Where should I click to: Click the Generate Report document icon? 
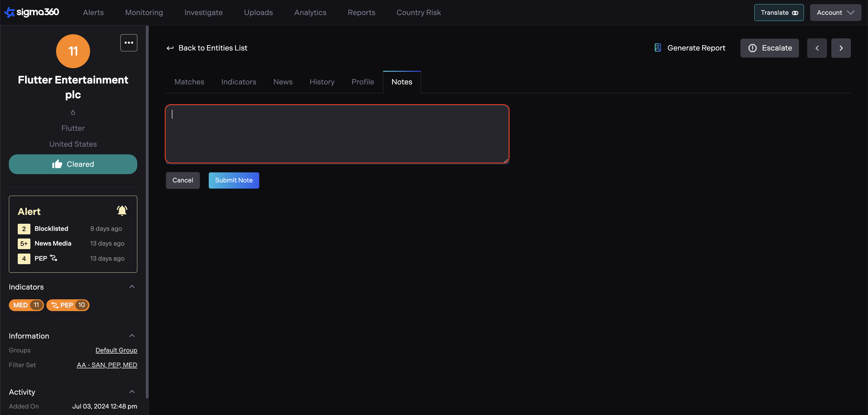657,48
